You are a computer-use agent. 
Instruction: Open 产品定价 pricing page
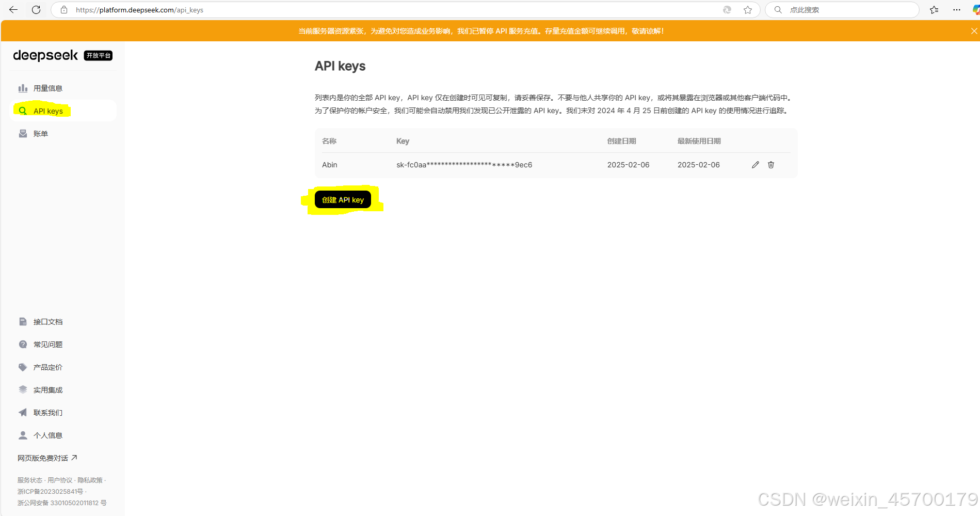pyautogui.click(x=63, y=367)
